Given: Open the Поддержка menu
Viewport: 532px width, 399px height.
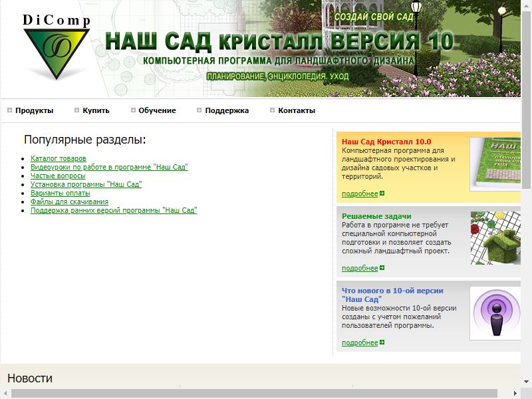Looking at the screenshot, I should pyautogui.click(x=227, y=110).
